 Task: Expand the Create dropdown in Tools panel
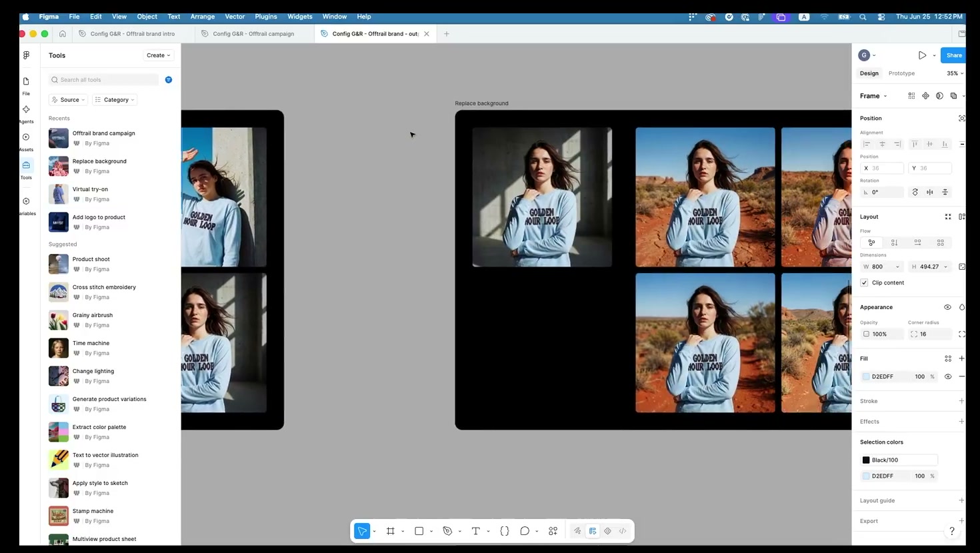(159, 55)
